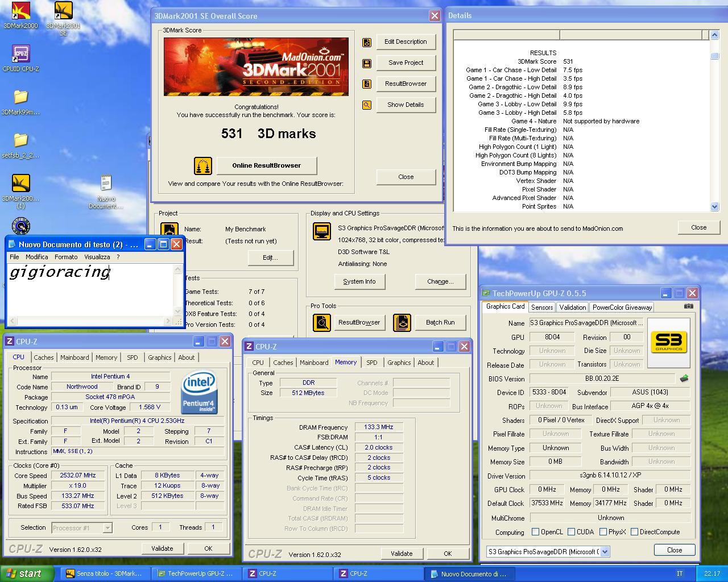Open the Formato menu in Notepad
Image resolution: width=728 pixels, height=582 pixels.
[66, 257]
